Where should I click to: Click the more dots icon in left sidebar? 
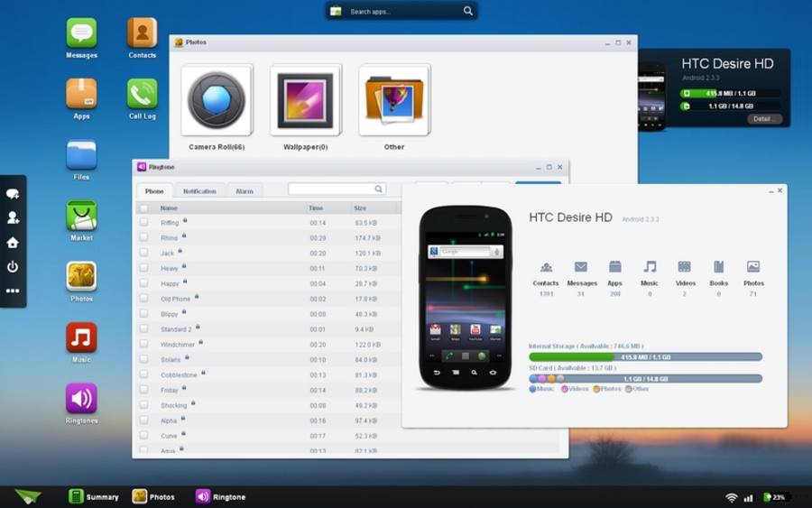(x=13, y=291)
